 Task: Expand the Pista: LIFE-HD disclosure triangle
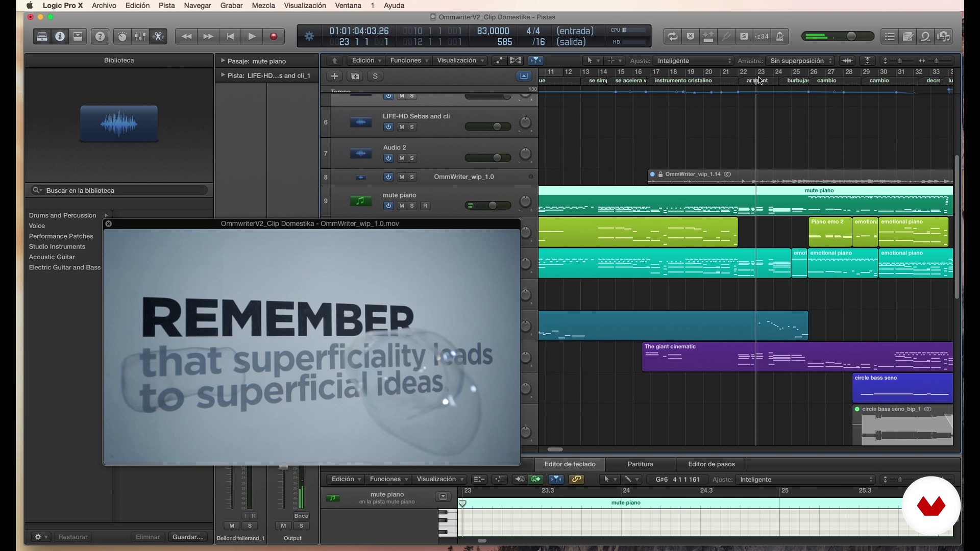click(x=223, y=76)
